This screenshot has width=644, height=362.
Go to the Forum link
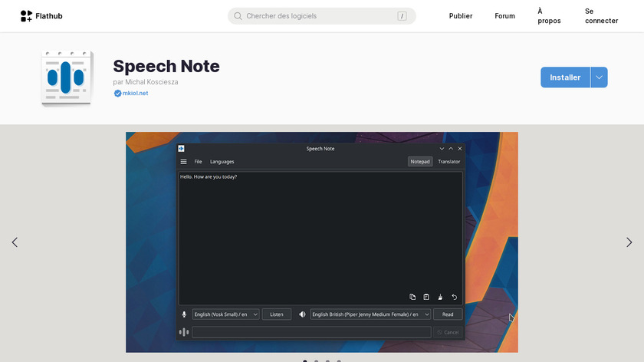coord(504,16)
